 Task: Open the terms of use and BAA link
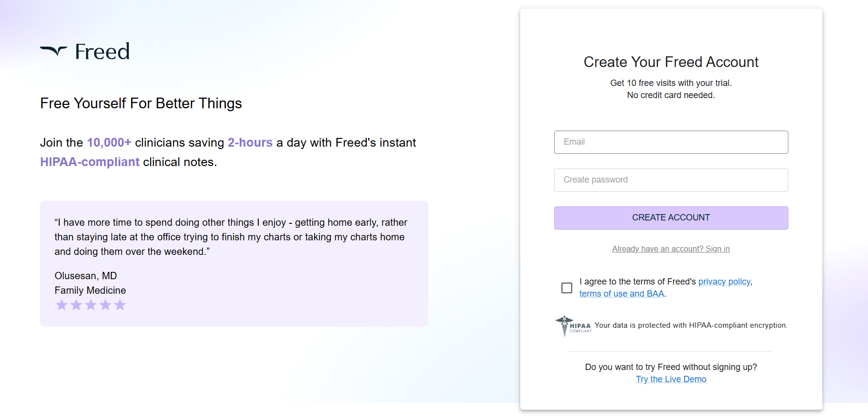(x=621, y=294)
